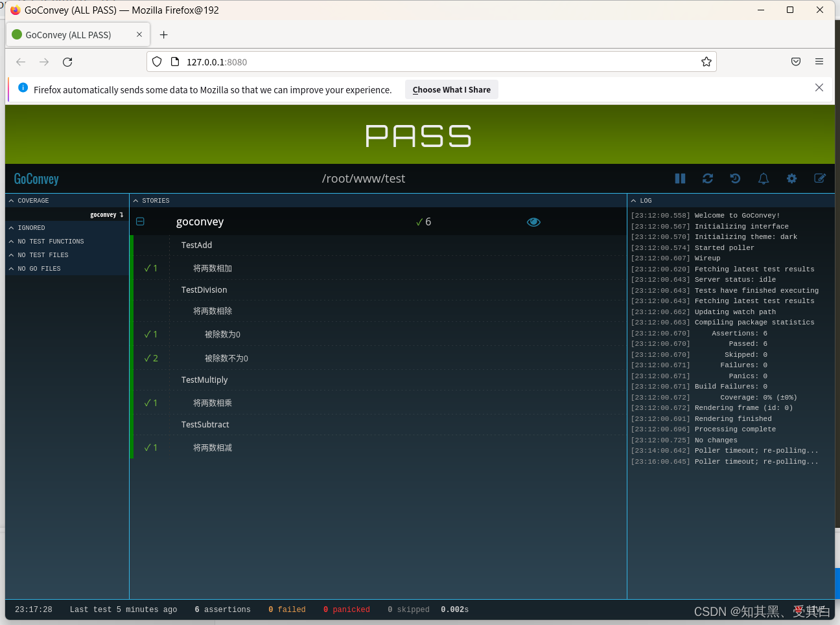Click the check mark 6 package pass count

(423, 222)
